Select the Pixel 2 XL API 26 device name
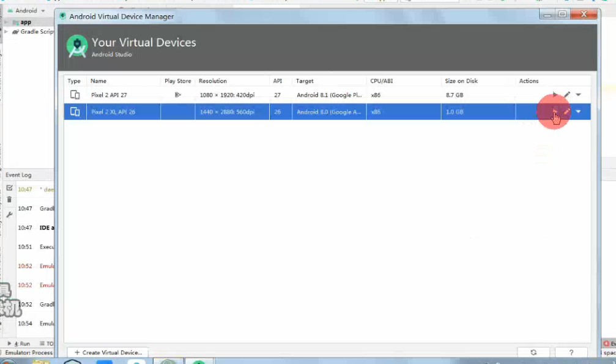Image resolution: width=616 pixels, height=364 pixels. pos(113,112)
